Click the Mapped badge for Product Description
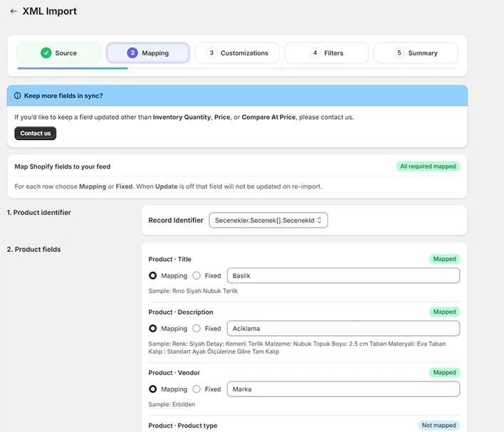 point(444,312)
